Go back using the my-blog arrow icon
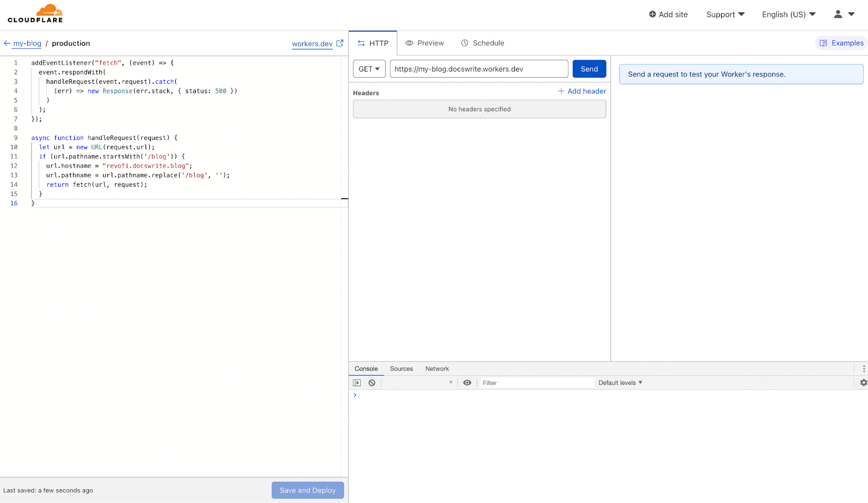 (x=7, y=43)
